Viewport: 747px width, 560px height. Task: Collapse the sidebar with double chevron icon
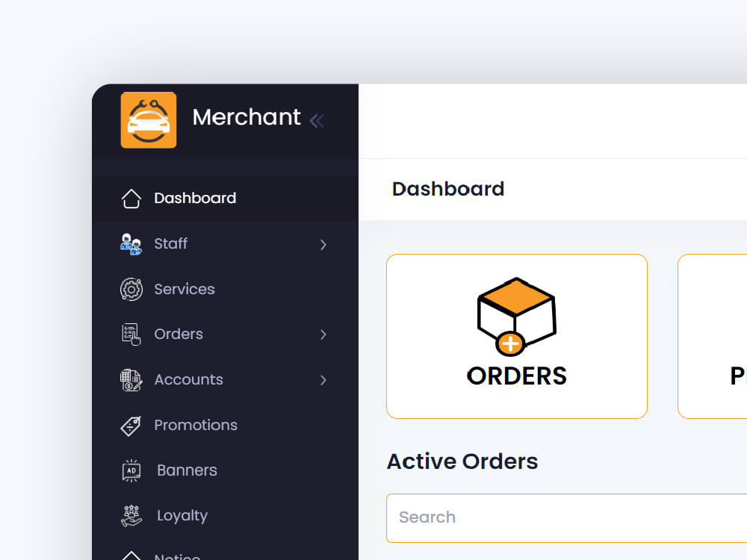[317, 120]
